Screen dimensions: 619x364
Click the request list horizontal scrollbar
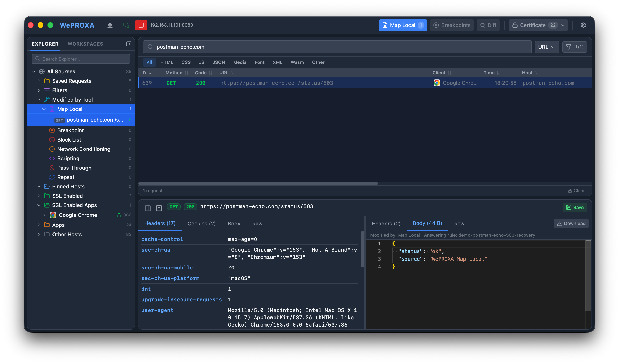[258, 183]
